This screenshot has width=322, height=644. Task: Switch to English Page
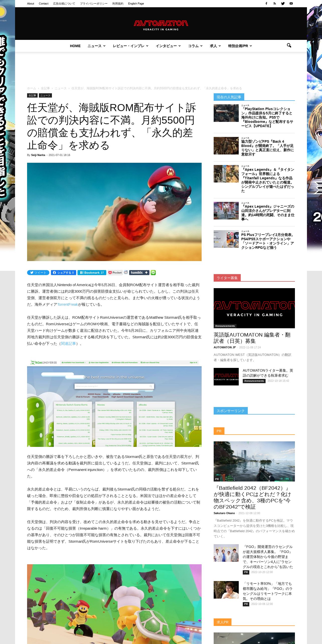coord(136,4)
